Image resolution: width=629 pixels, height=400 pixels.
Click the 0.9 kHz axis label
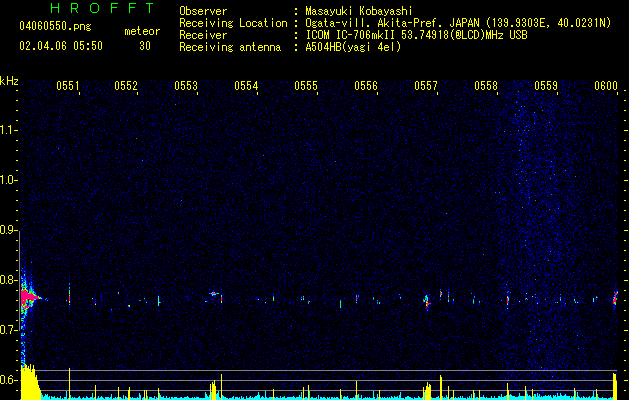(8, 230)
